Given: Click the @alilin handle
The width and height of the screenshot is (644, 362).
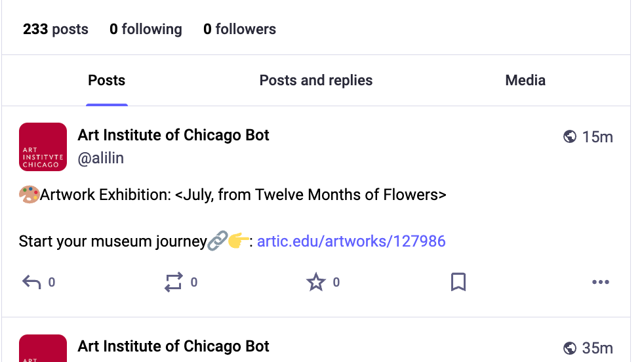Looking at the screenshot, I should point(100,158).
